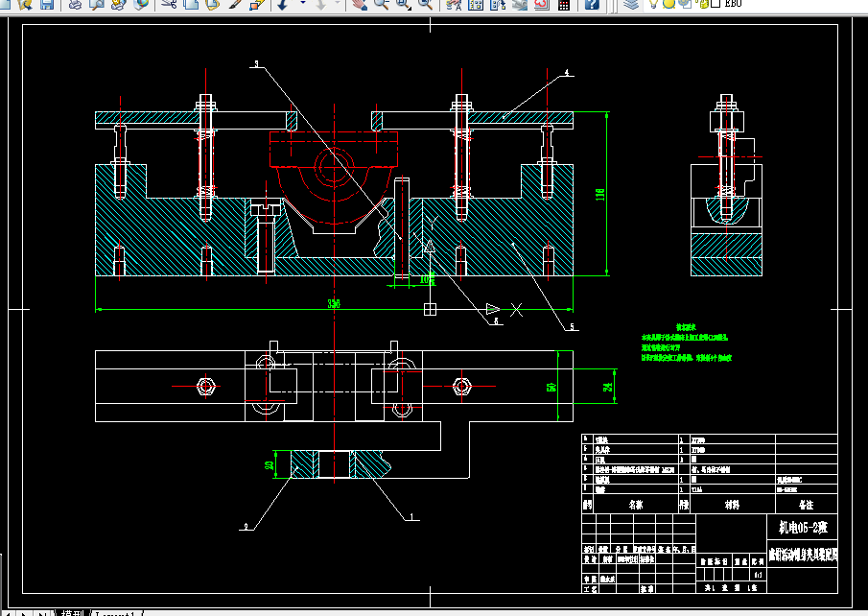Toggle layer freeze sun icon

pyautogui.click(x=669, y=4)
